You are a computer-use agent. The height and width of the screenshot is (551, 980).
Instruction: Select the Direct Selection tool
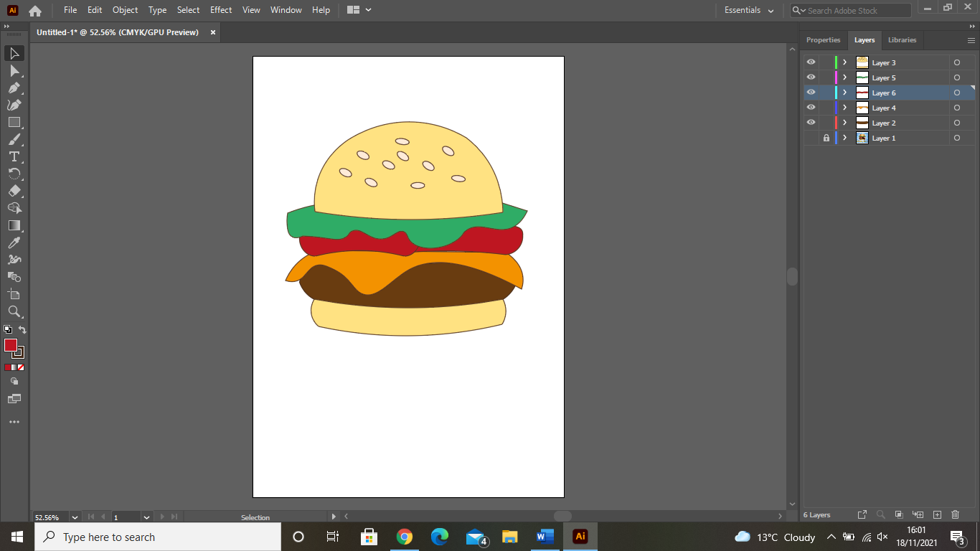[x=14, y=70]
